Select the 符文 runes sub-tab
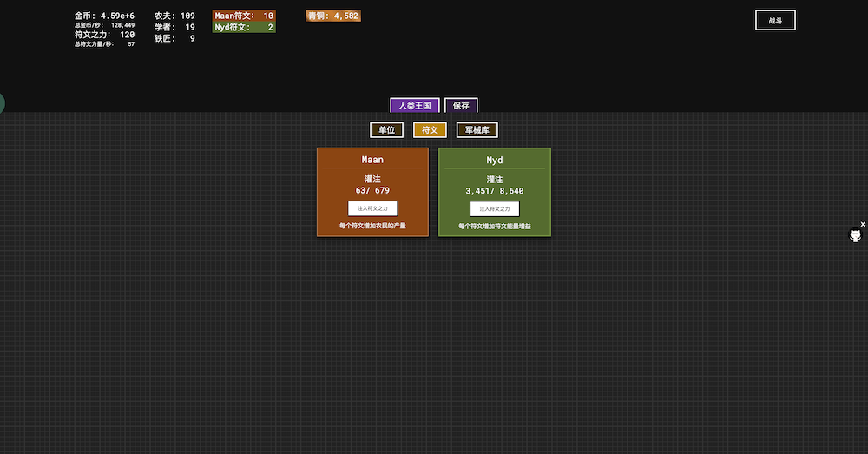The height and width of the screenshot is (454, 868). click(430, 130)
